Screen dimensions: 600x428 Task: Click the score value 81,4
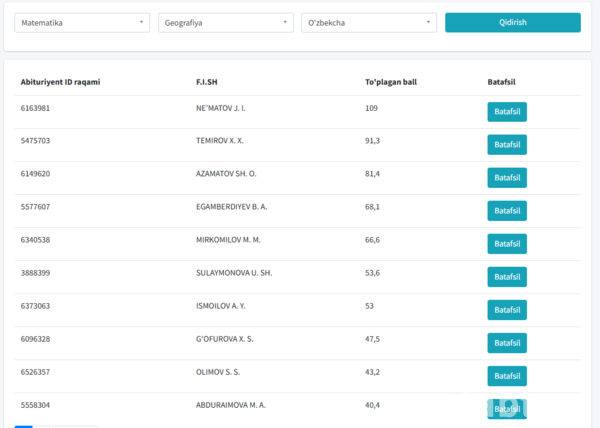coord(372,174)
